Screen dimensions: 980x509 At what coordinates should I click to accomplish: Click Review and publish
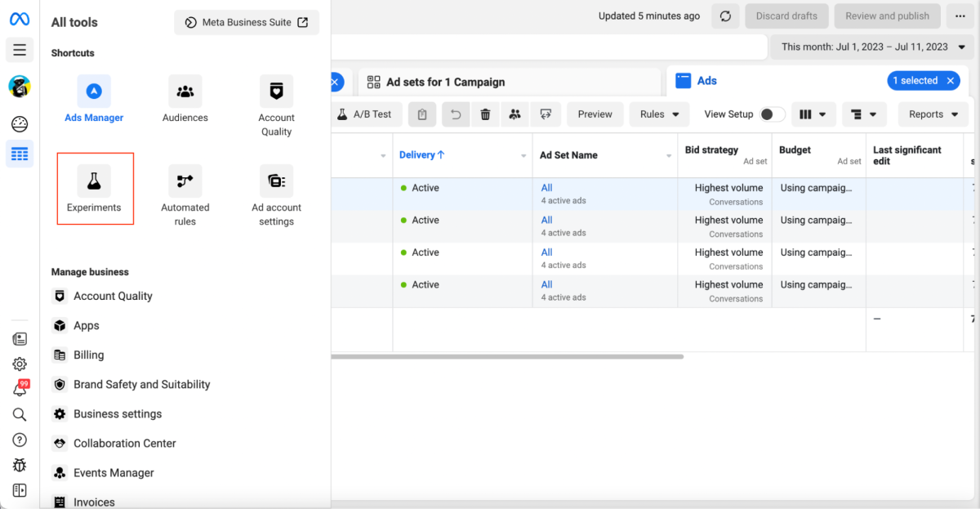click(x=887, y=16)
